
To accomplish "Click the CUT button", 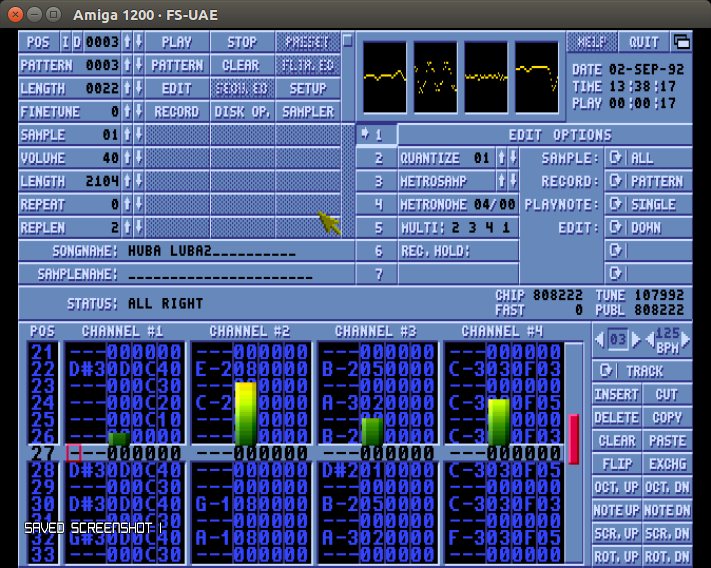I will [667, 394].
